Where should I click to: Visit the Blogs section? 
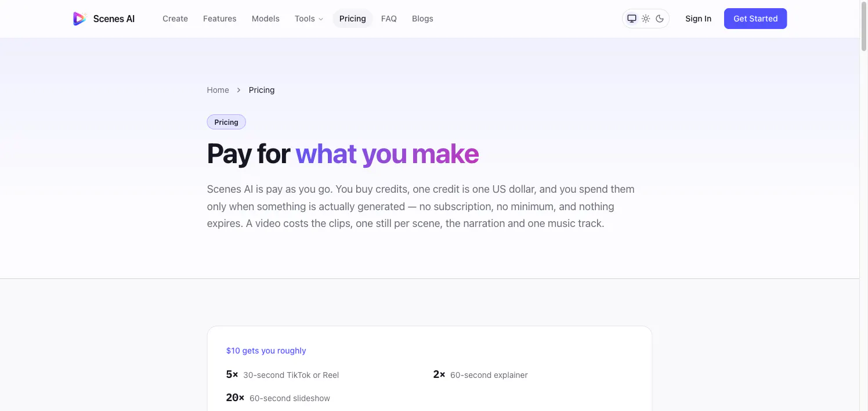(x=422, y=19)
